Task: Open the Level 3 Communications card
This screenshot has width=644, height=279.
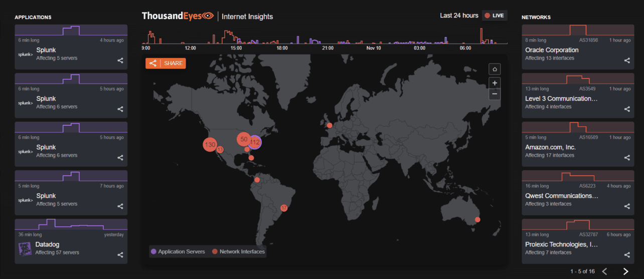Action: (578, 95)
